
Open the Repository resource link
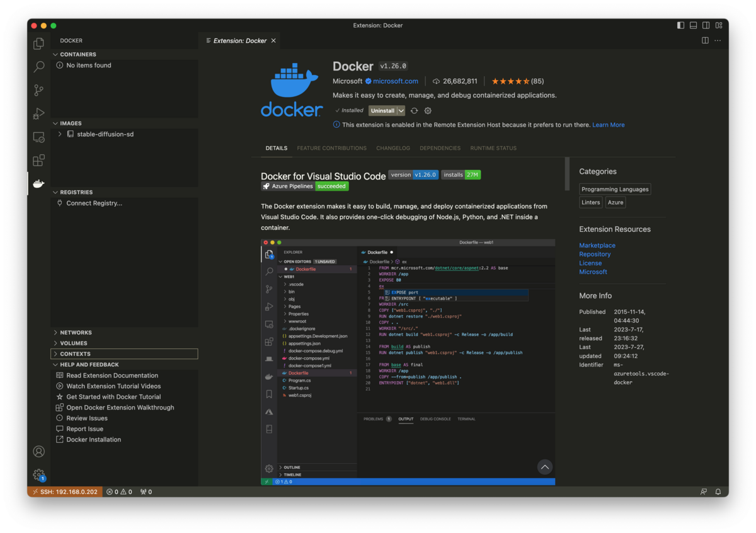[595, 255]
